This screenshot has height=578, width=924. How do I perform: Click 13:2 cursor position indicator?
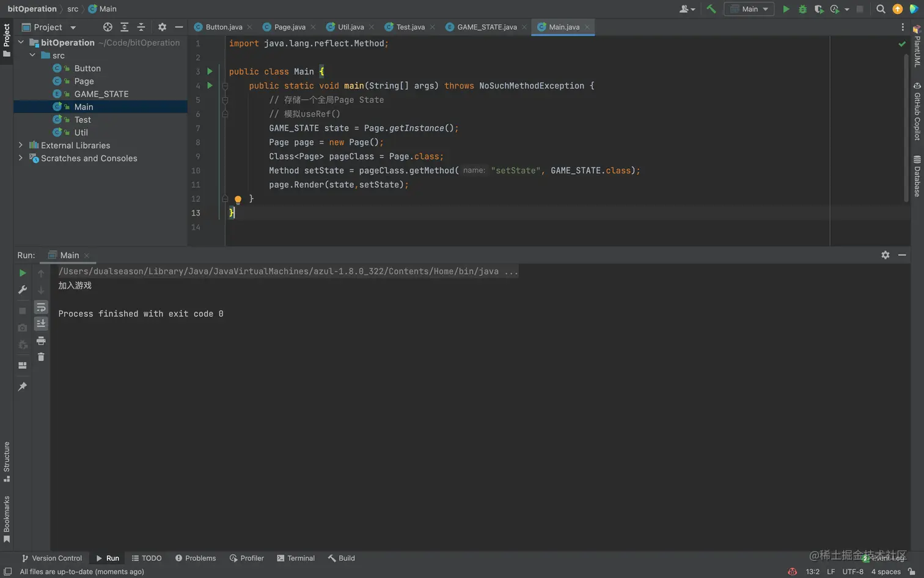[812, 572]
